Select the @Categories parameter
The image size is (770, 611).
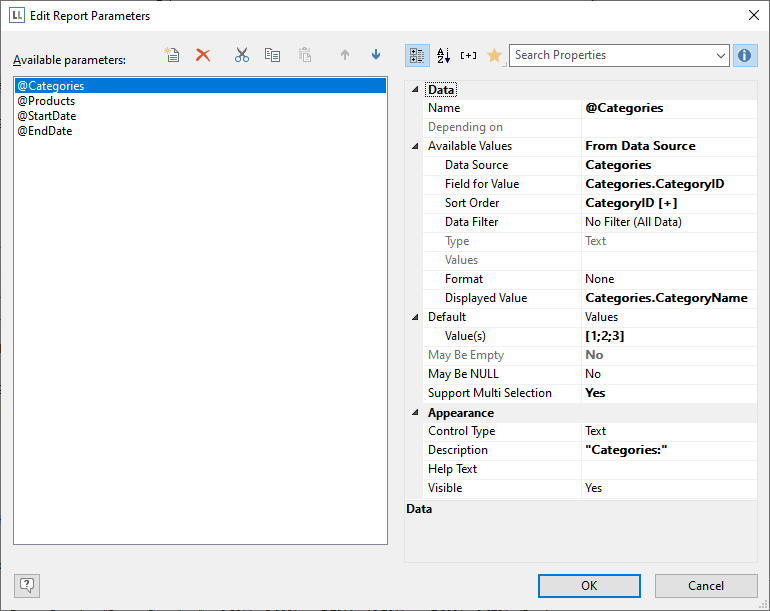[x=200, y=85]
